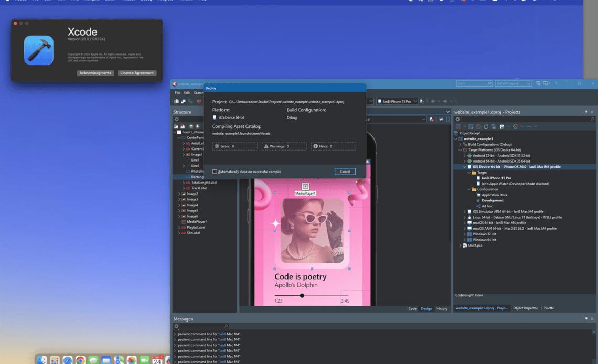This screenshot has height=364, width=598.
Task: Click the MediaPlayer1 component icon on form
Action: [x=305, y=187]
